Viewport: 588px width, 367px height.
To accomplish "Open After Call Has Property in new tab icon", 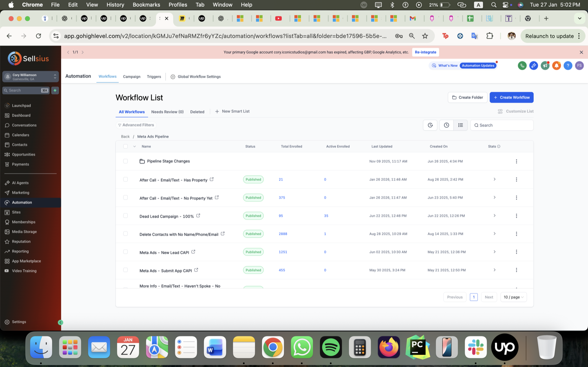I will click(212, 179).
